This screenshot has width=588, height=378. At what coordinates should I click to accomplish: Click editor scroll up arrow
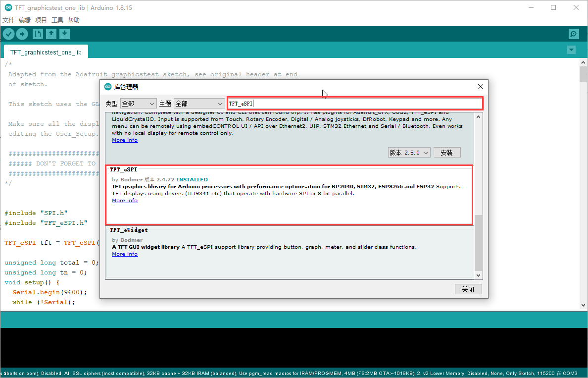coord(583,62)
